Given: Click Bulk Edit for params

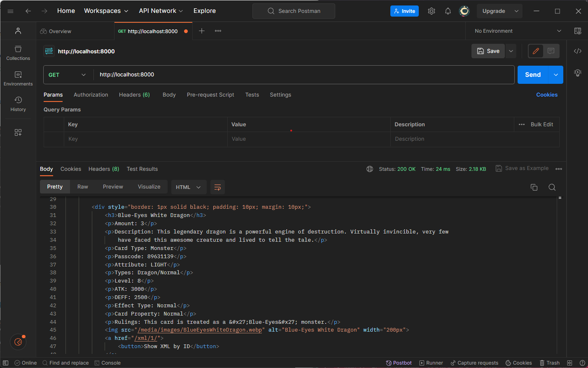Looking at the screenshot, I should pos(542,124).
